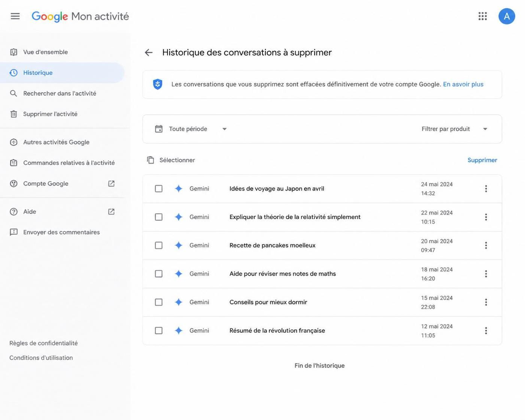Click the Gemini star icon in the maths row
The height and width of the screenshot is (420, 525).
[179, 274]
